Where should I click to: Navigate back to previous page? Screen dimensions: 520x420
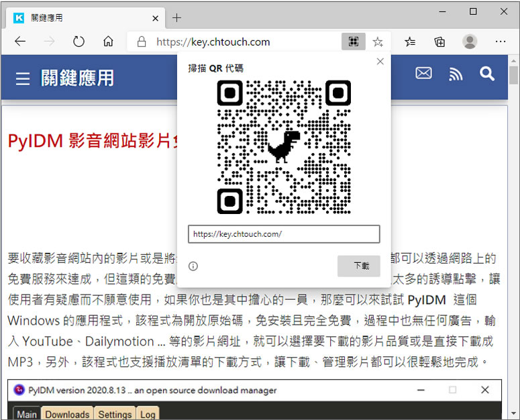(20, 42)
